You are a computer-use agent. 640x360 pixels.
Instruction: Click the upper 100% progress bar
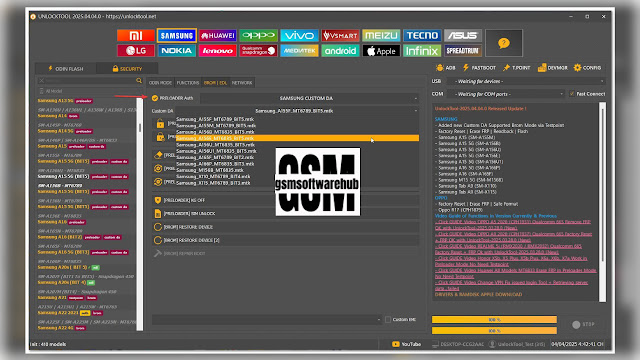494,320
